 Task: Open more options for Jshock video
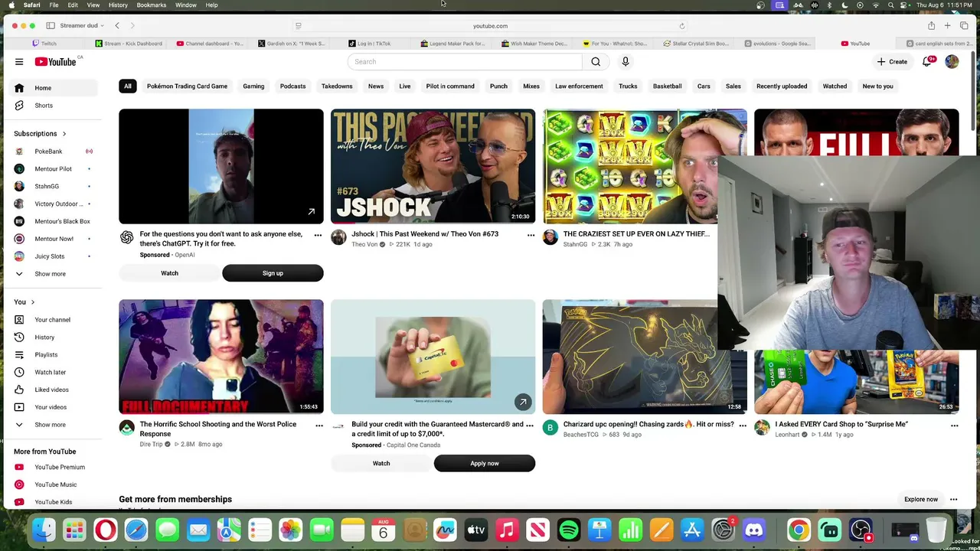tap(531, 235)
